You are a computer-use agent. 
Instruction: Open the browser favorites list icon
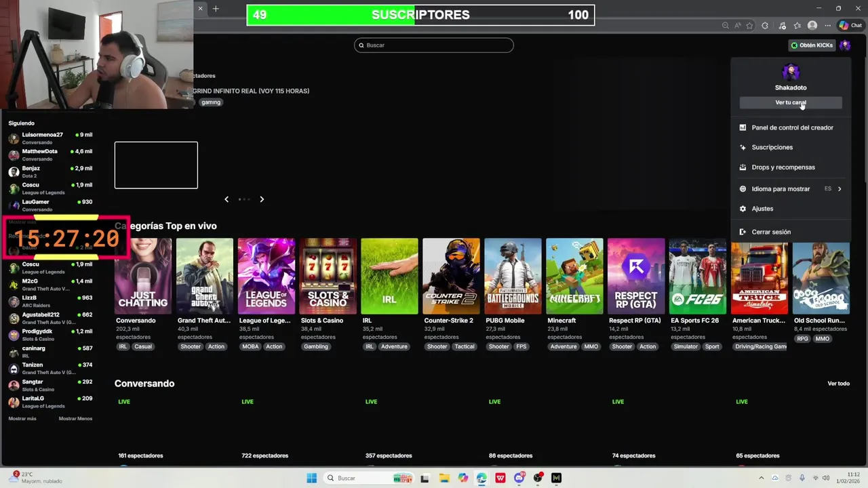(797, 26)
